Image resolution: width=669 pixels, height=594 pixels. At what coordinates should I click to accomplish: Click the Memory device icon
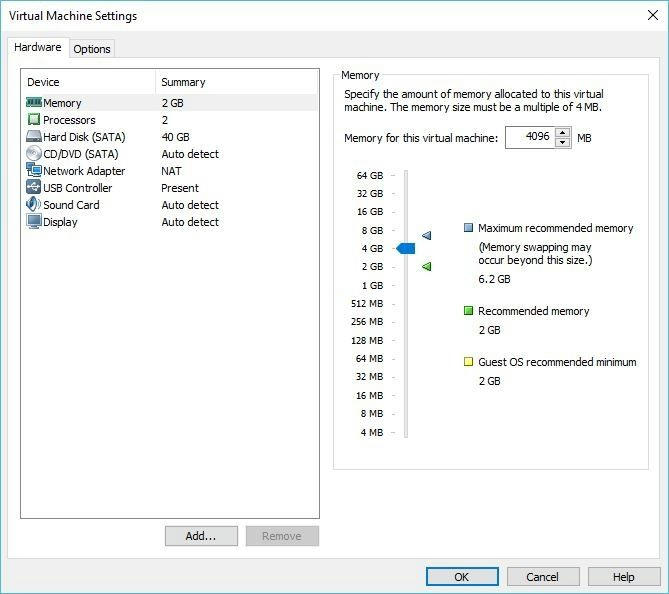coord(33,103)
